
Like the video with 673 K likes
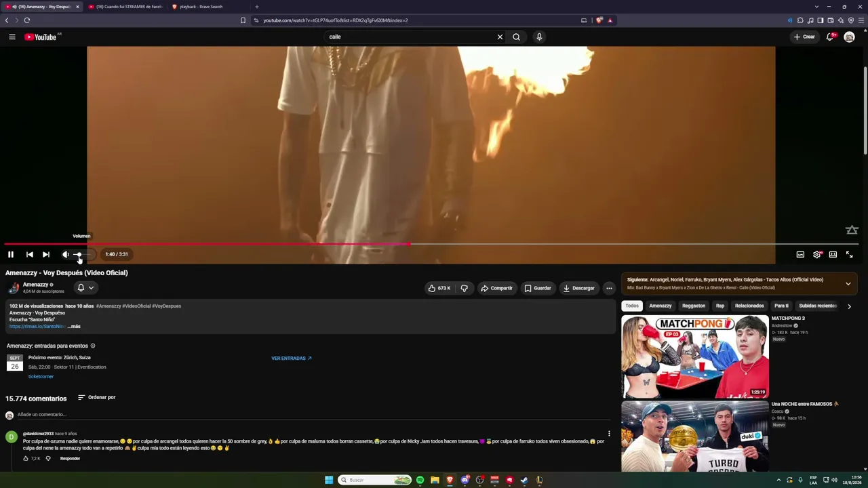439,288
